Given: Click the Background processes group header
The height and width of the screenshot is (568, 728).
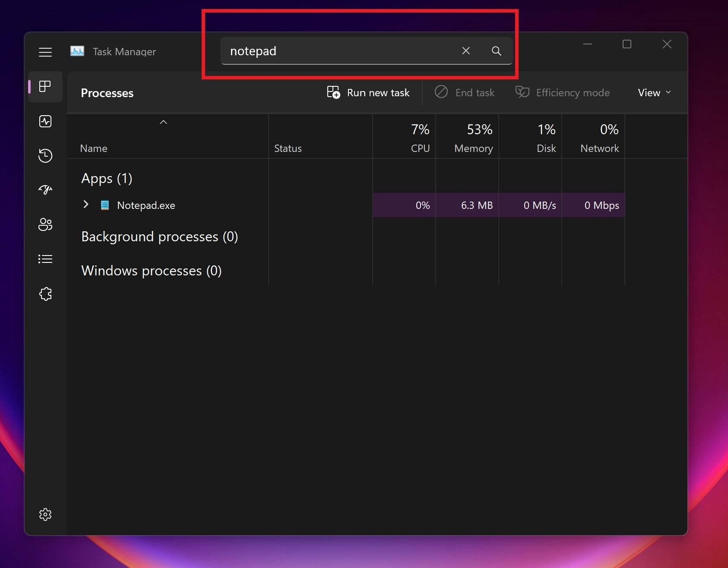Looking at the screenshot, I should pyautogui.click(x=159, y=237).
